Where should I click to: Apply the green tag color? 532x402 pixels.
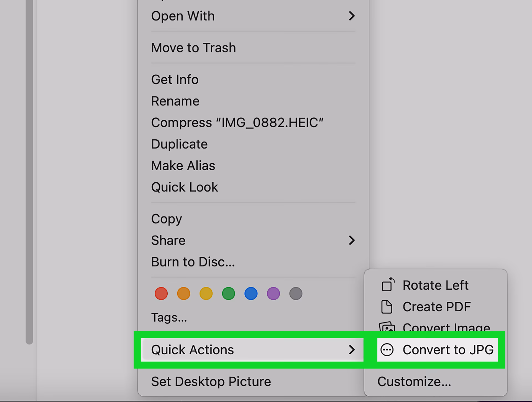(x=228, y=293)
